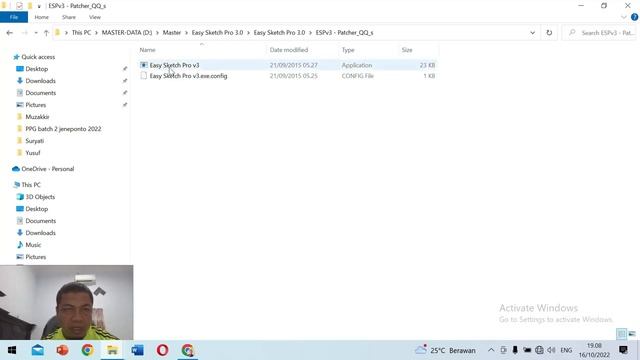Open PPG batch 2 jeneponto 2022 folder
The width and height of the screenshot is (640, 360).
[x=63, y=129]
